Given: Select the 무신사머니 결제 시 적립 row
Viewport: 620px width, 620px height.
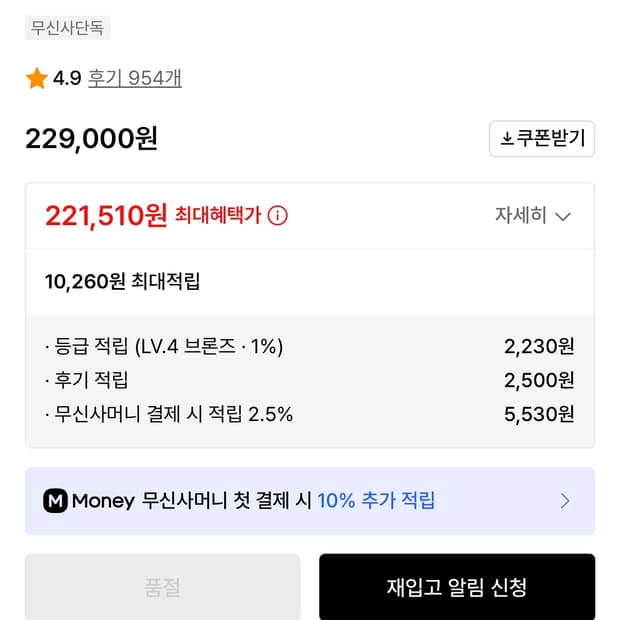Looking at the screenshot, I should [309, 414].
